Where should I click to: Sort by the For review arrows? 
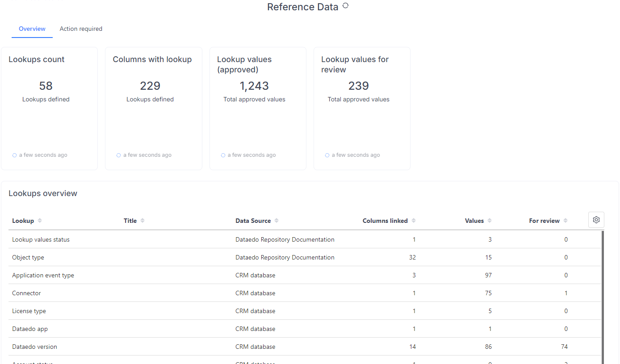click(566, 221)
